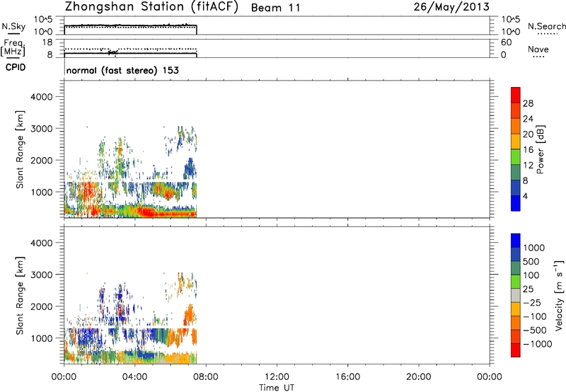Viewport: 566px width, 392px height.
Task: Click the '20' power colorbar label
Action: point(528,134)
